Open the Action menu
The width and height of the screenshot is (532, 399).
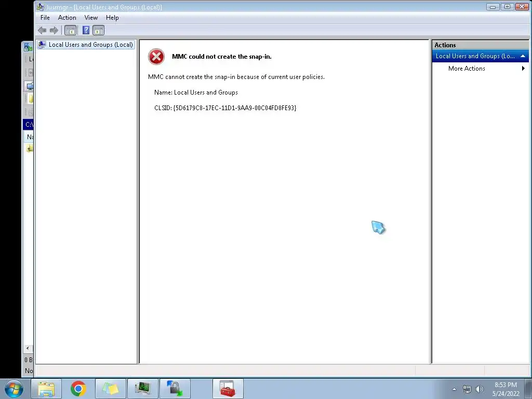click(x=67, y=18)
